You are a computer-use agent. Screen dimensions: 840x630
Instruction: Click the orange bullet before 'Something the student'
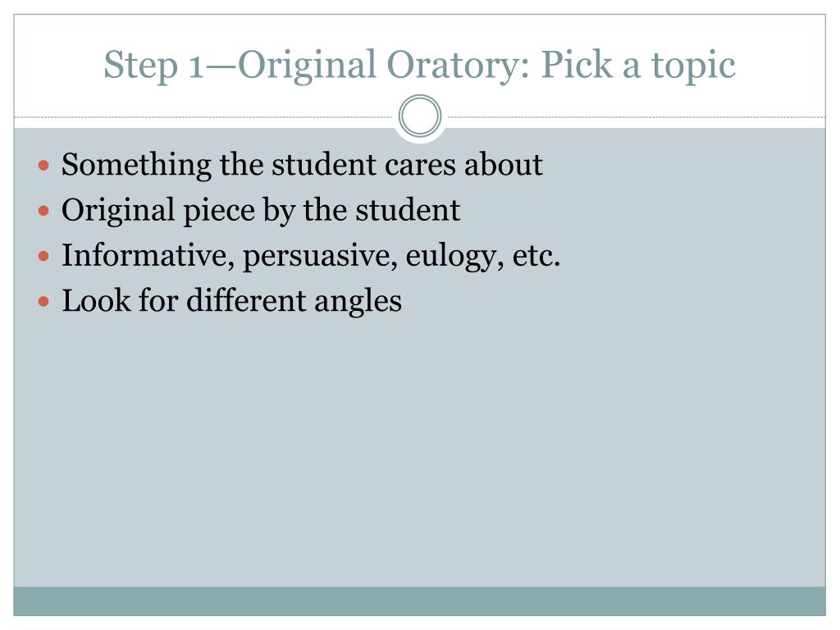[x=44, y=165]
